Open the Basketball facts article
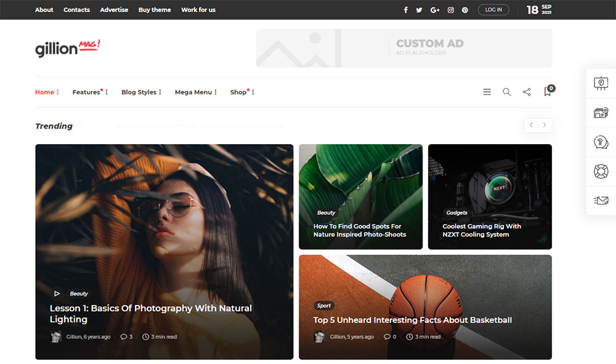The width and height of the screenshot is (616, 364). click(413, 320)
